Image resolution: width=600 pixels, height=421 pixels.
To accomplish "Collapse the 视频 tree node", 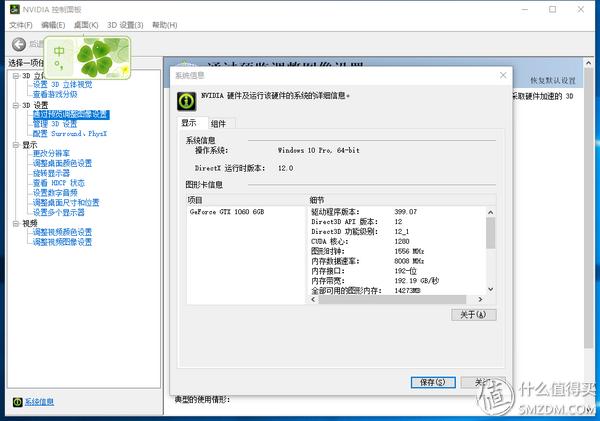I will [x=16, y=223].
